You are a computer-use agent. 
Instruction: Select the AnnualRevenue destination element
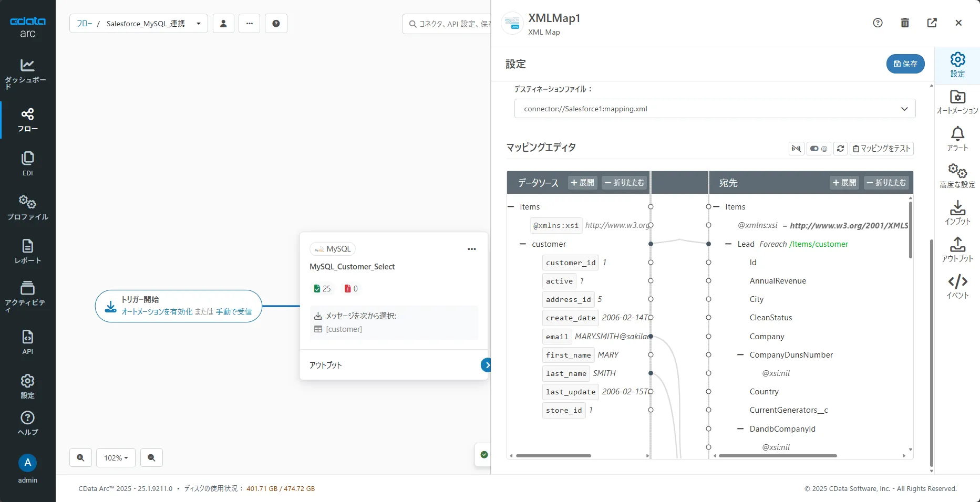click(x=778, y=281)
